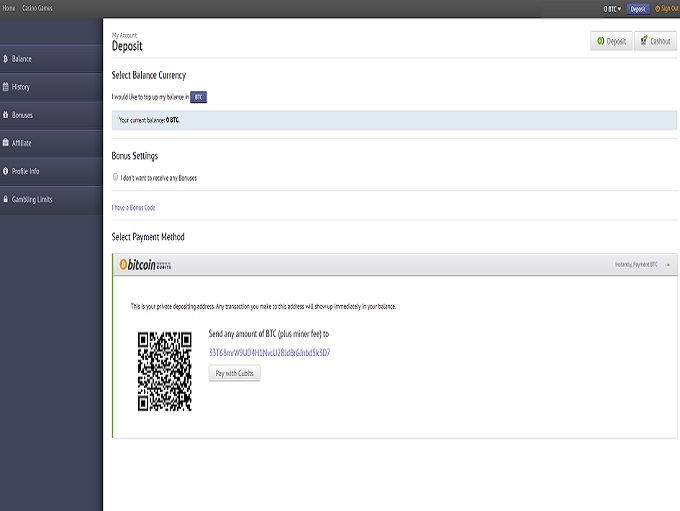Click the bitcoin deposit address link

click(x=269, y=353)
